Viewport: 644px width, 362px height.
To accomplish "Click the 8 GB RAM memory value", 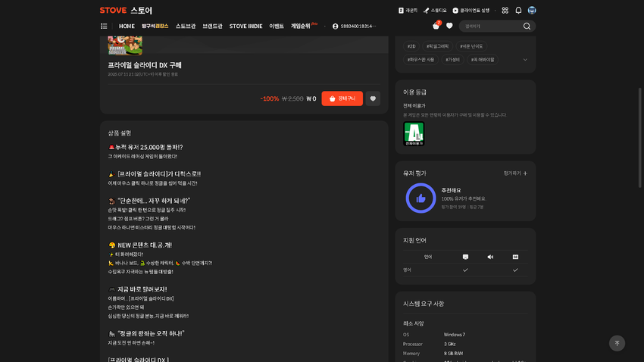I will (453, 354).
